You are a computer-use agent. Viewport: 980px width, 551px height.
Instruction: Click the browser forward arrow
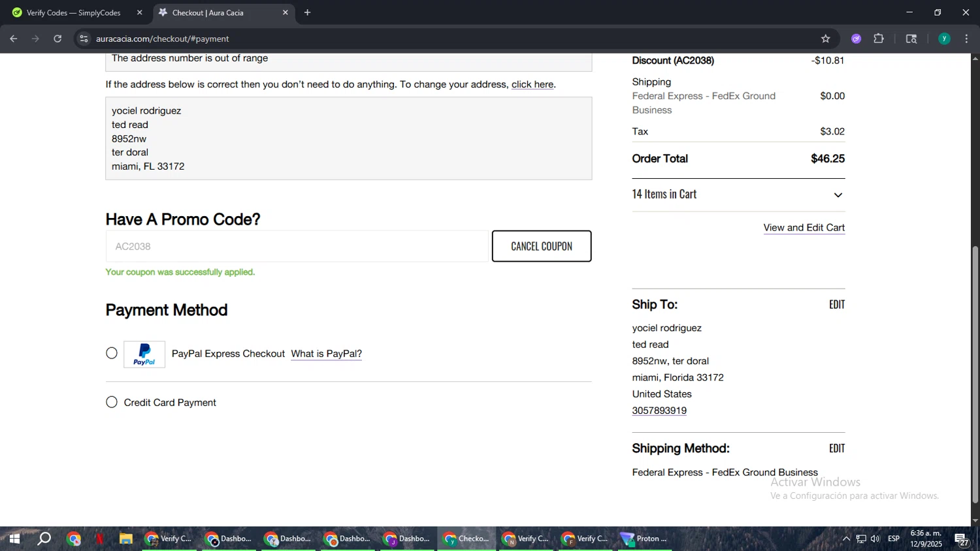(35, 39)
